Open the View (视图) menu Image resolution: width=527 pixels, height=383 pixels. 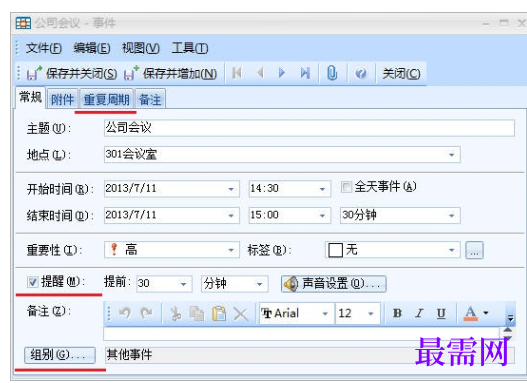click(140, 48)
